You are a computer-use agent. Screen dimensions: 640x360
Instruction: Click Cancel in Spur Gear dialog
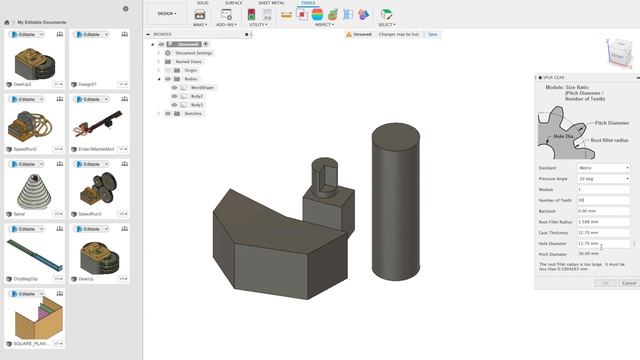pos(629,283)
